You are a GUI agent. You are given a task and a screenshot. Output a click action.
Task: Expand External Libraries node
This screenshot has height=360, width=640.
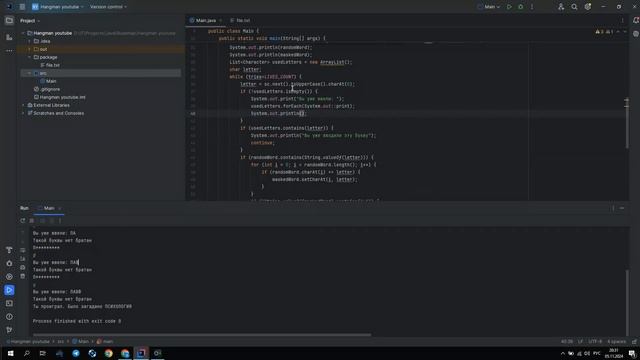(23, 105)
